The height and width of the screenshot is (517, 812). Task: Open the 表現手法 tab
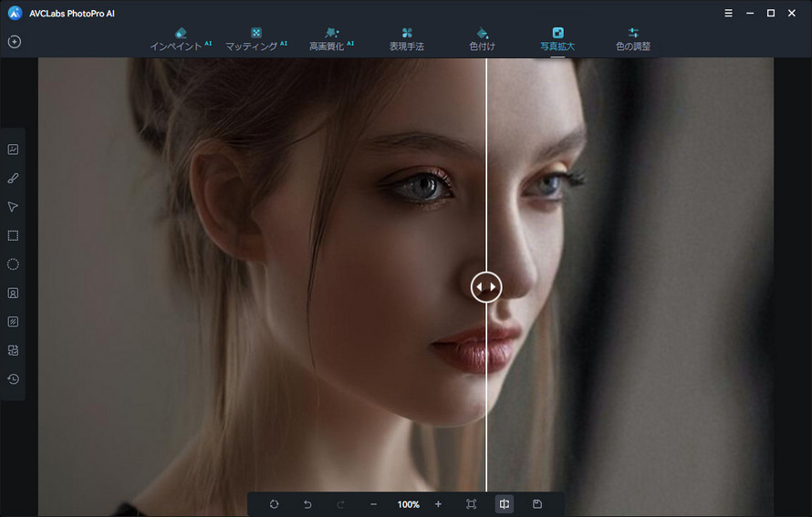point(407,39)
